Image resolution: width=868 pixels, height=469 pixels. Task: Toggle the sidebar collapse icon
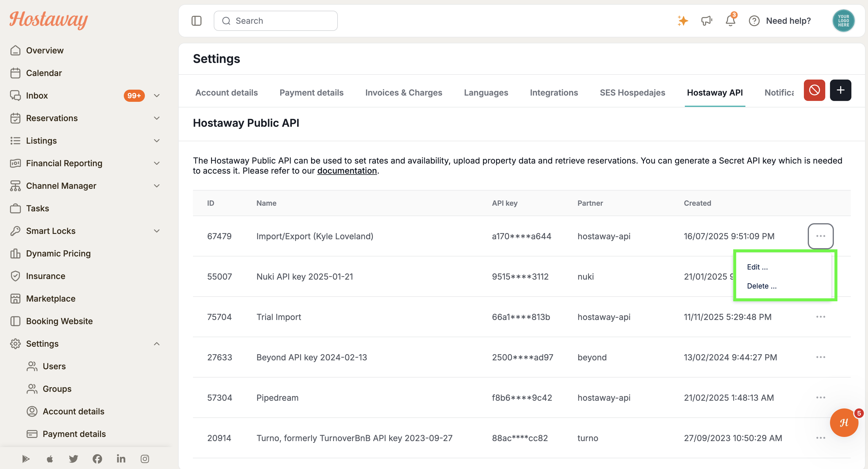197,21
